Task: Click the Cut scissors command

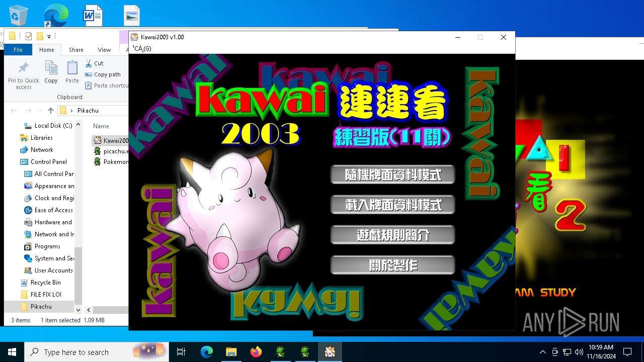Action: pos(94,63)
